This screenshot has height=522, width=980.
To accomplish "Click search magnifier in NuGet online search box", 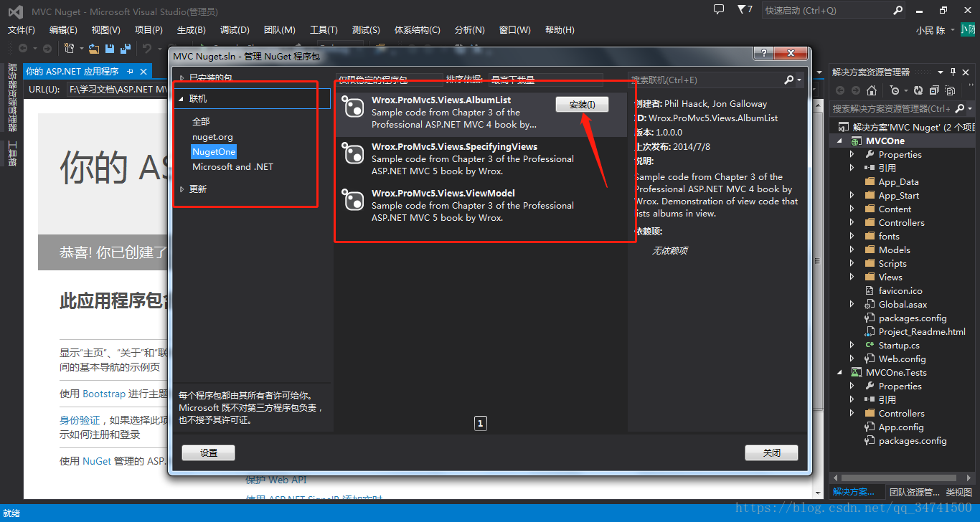I will (788, 80).
